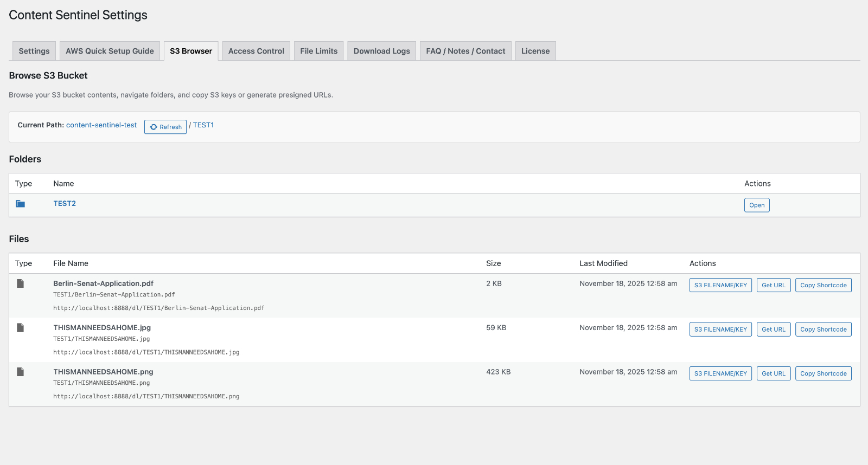Image resolution: width=868 pixels, height=465 pixels.
Task: Click the File Name column header
Action: tap(71, 263)
